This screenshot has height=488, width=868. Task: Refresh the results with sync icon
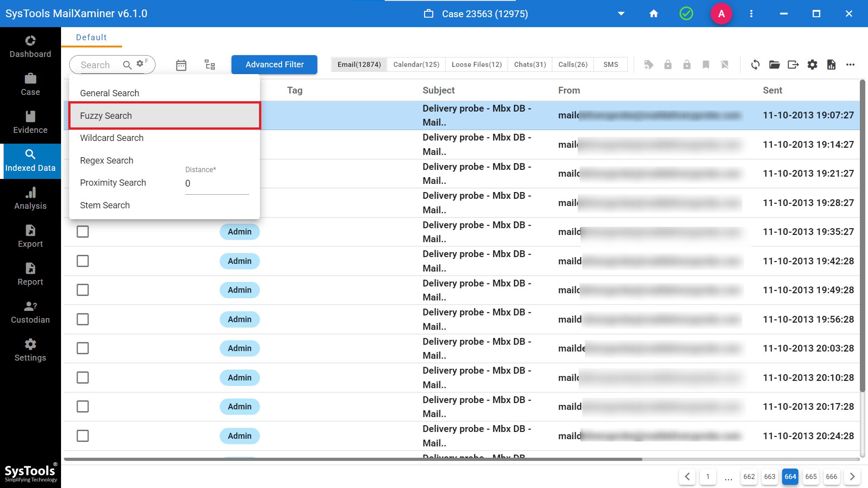click(x=755, y=65)
